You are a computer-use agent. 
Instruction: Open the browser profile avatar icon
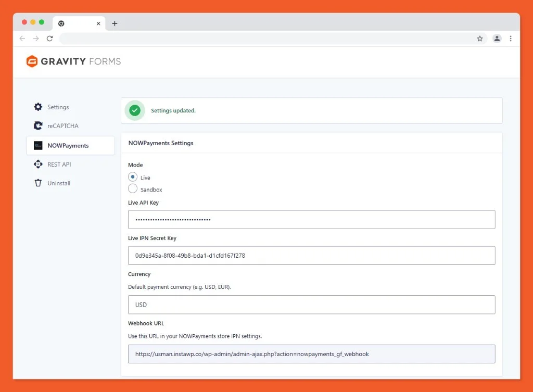(x=497, y=39)
